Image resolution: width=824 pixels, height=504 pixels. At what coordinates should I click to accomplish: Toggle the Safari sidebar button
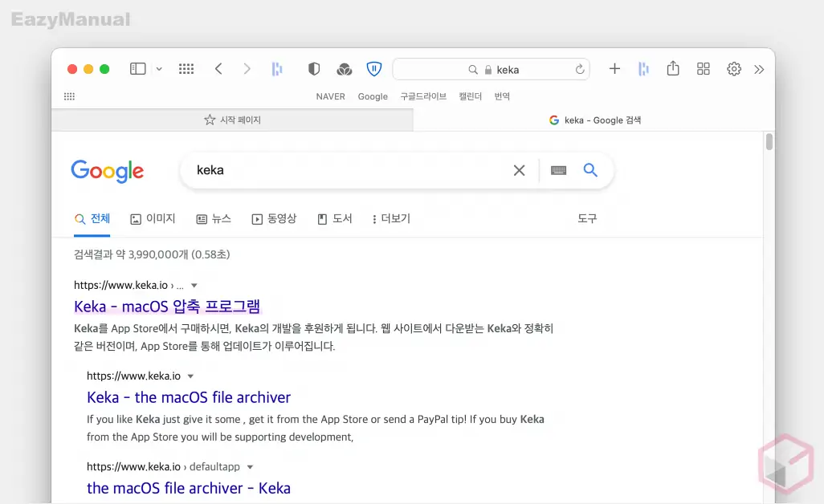tap(137, 69)
